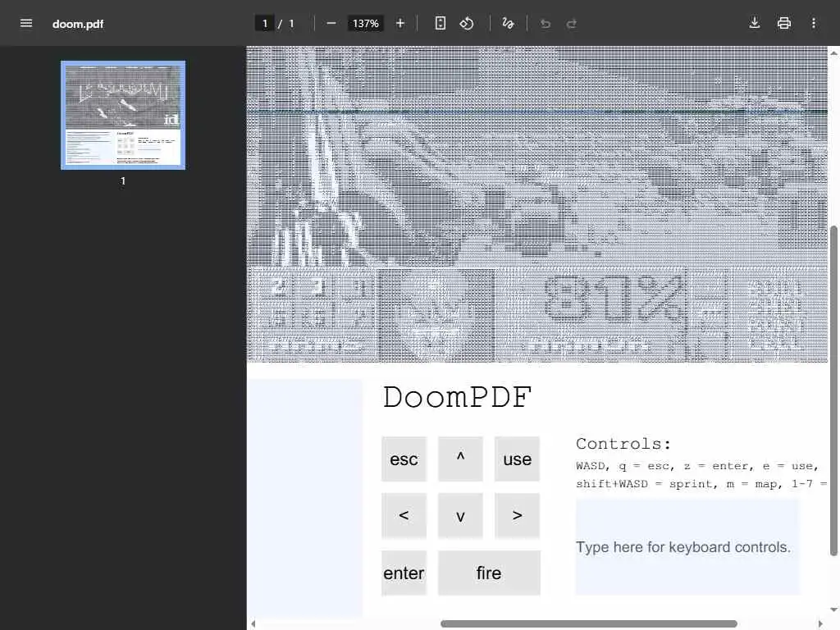Focus the keyboard controls text box

[687, 547]
